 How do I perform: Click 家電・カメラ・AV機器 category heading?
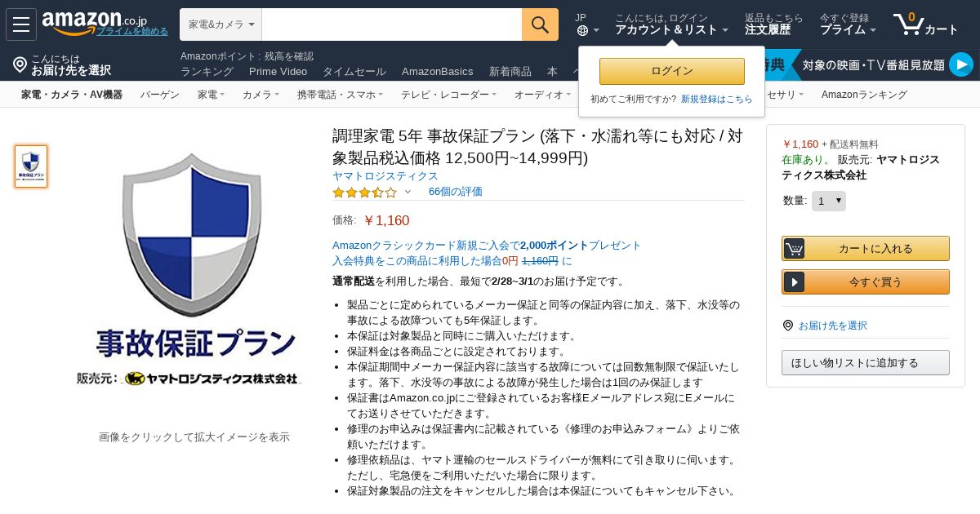72,95
